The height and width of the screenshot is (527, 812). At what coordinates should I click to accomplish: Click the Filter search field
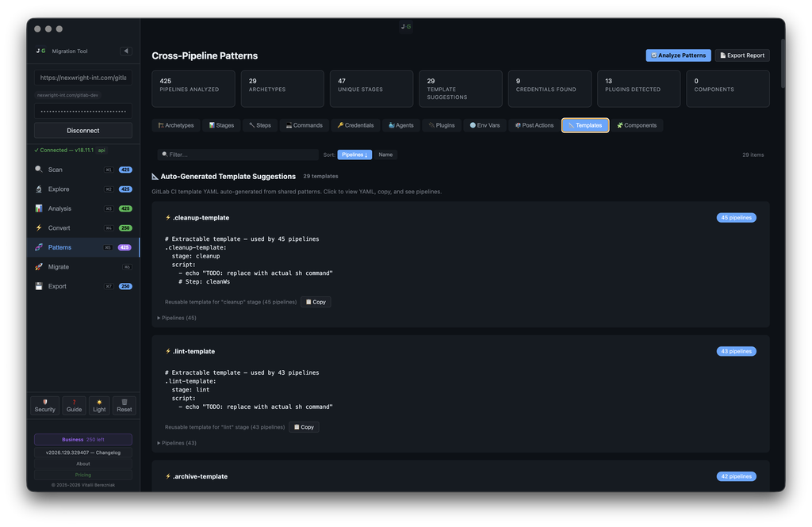238,155
